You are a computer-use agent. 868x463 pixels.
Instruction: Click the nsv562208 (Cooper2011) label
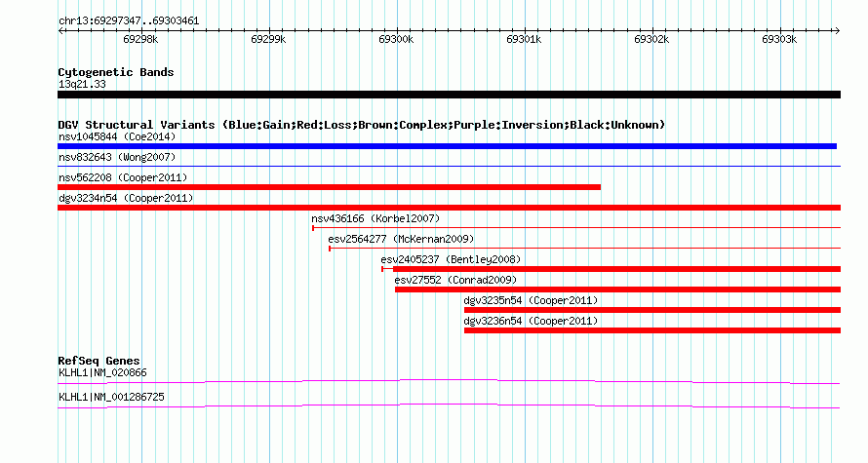coord(123,177)
